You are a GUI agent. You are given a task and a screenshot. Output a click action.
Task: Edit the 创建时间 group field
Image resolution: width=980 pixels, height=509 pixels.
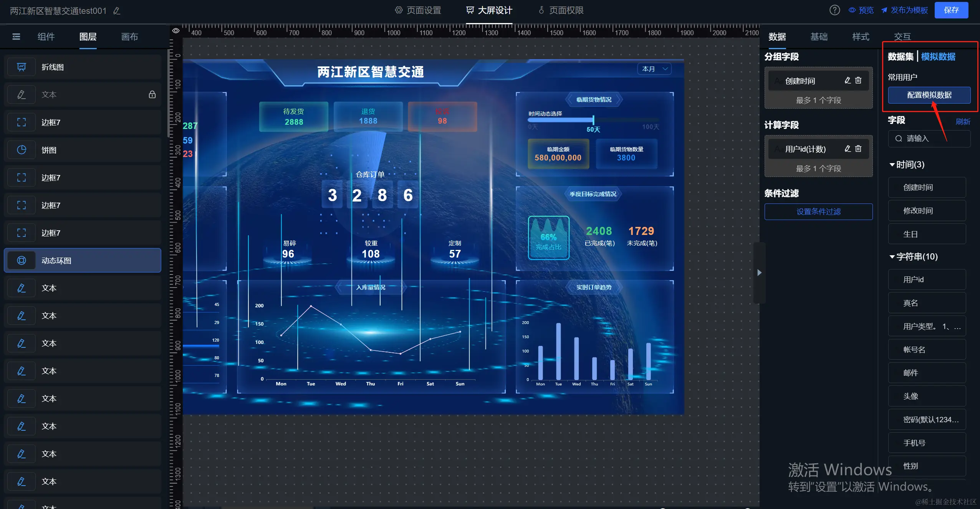(x=848, y=80)
